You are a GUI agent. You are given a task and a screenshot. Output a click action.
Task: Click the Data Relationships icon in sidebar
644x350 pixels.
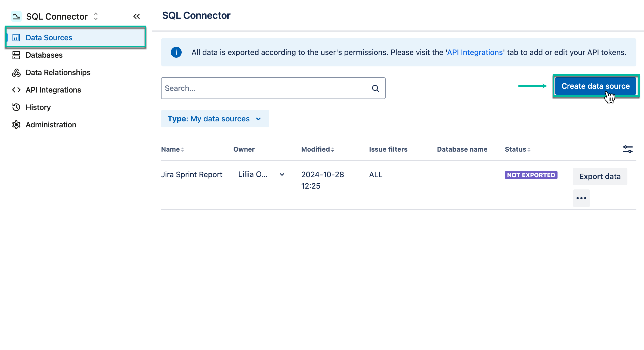click(x=16, y=72)
